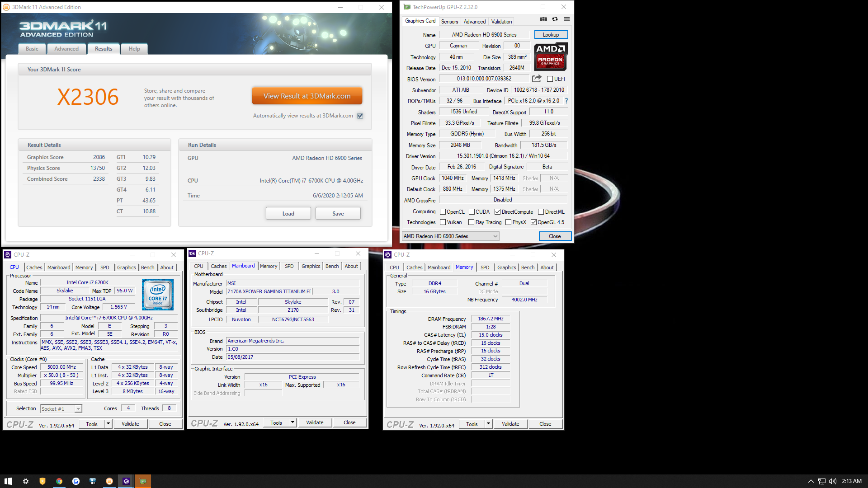
Task: Open the Validation tab in GPU-Z
Action: tap(501, 22)
